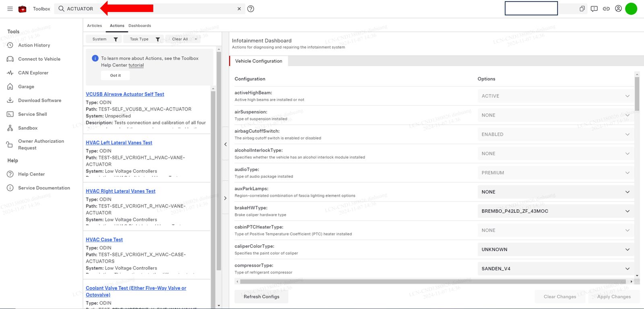Open the hamburger menu icon
The width and height of the screenshot is (644, 309).
pos(10,9)
